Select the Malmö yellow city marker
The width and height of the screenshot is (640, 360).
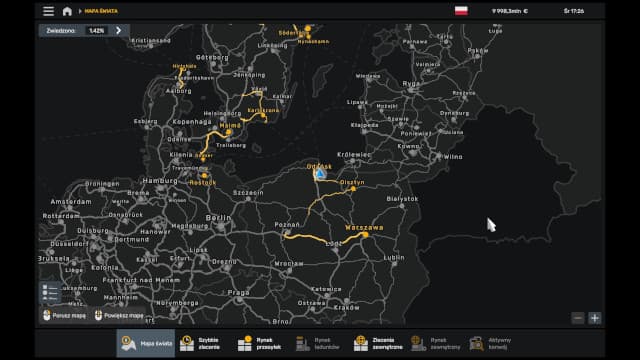point(229,132)
